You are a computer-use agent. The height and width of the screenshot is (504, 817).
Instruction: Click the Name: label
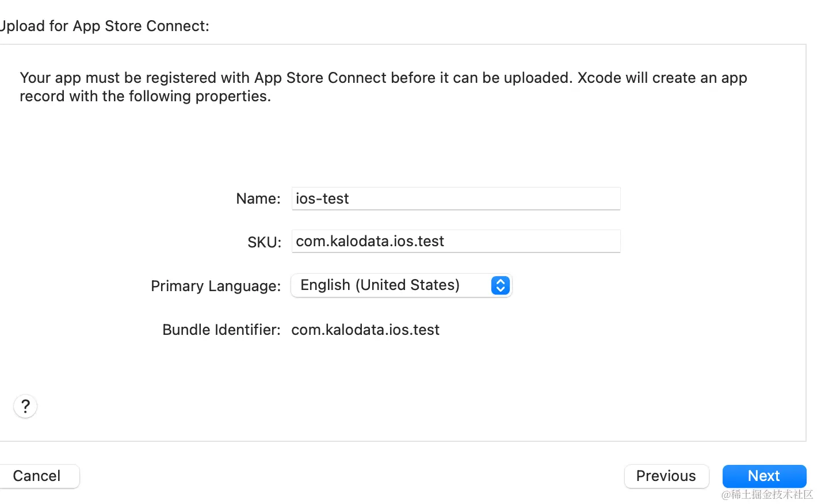(258, 199)
